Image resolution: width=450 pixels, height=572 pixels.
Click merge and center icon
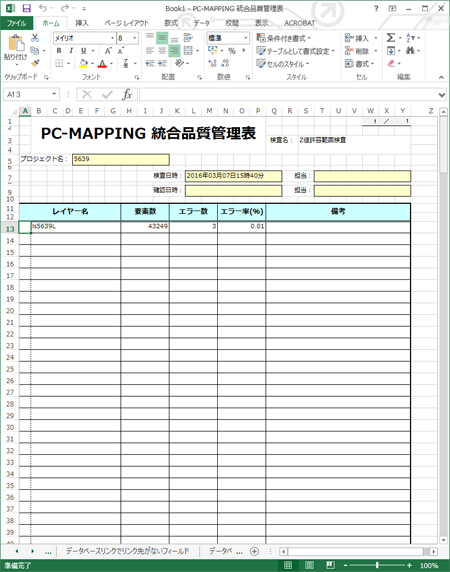(188, 50)
